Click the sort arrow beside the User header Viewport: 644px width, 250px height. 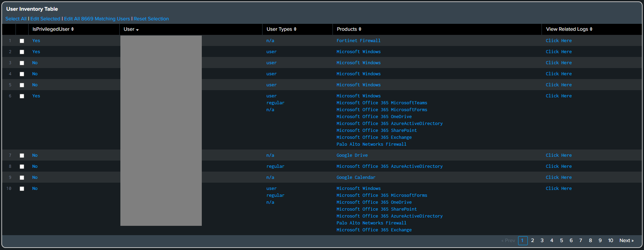[137, 30]
